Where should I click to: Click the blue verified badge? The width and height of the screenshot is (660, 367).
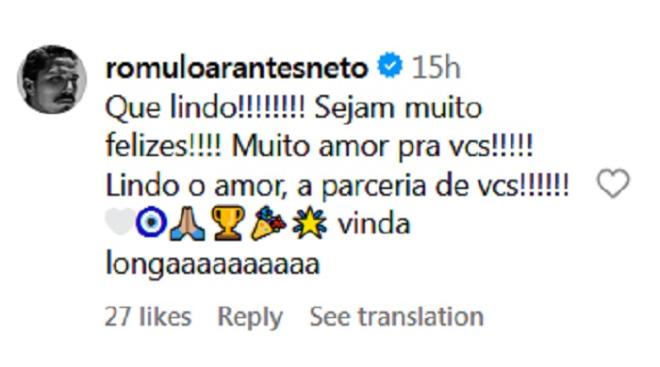coord(389,65)
